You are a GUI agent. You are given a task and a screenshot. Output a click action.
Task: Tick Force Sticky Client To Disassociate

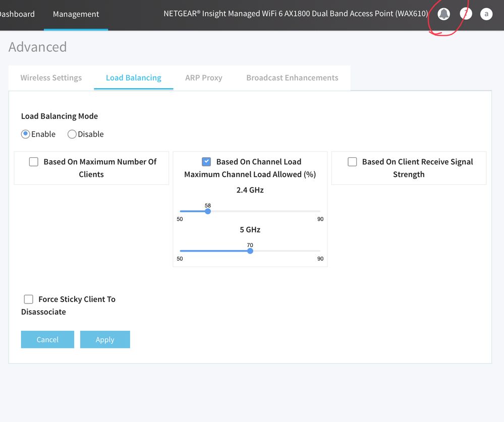tap(29, 299)
